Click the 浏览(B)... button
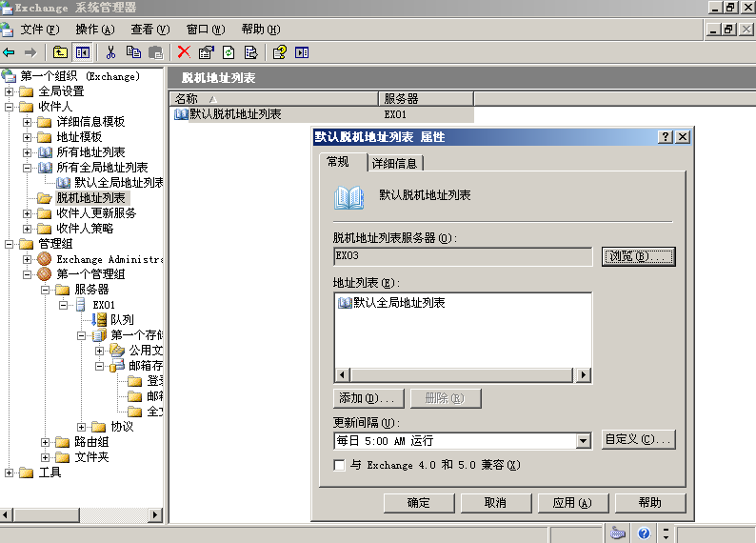Viewport: 756px width, 543px height. tap(638, 256)
